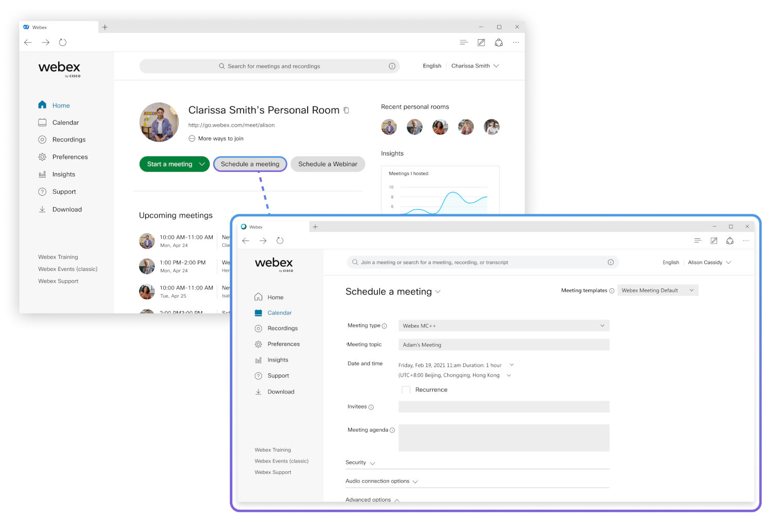The width and height of the screenshot is (779, 532).
Task: Click edit note icon in rear window toolbar
Action: pos(481,42)
